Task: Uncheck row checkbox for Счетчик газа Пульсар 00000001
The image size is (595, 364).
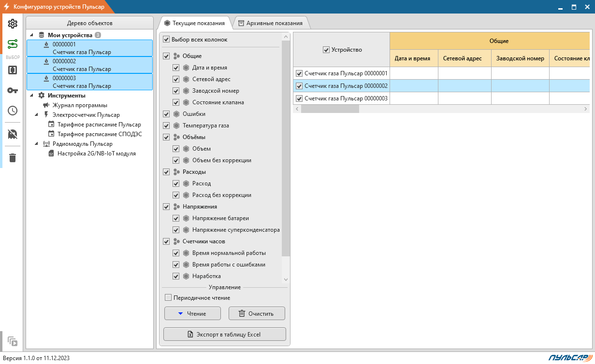Action: pyautogui.click(x=299, y=73)
